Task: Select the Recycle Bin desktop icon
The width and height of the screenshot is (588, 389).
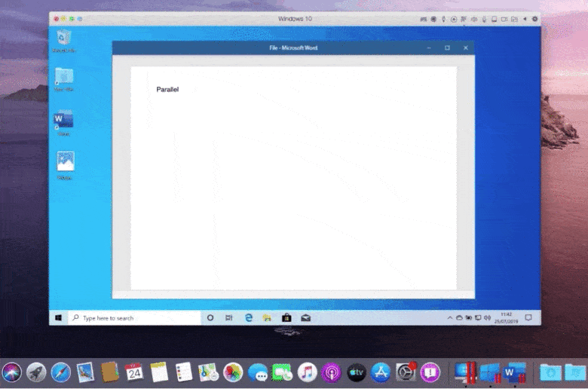Action: tap(64, 41)
